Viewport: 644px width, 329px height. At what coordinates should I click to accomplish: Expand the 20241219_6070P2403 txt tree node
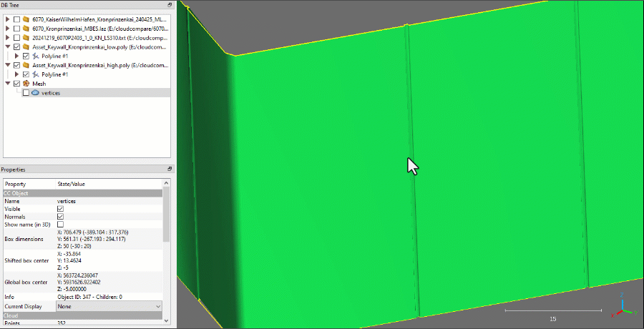[x=8, y=38]
